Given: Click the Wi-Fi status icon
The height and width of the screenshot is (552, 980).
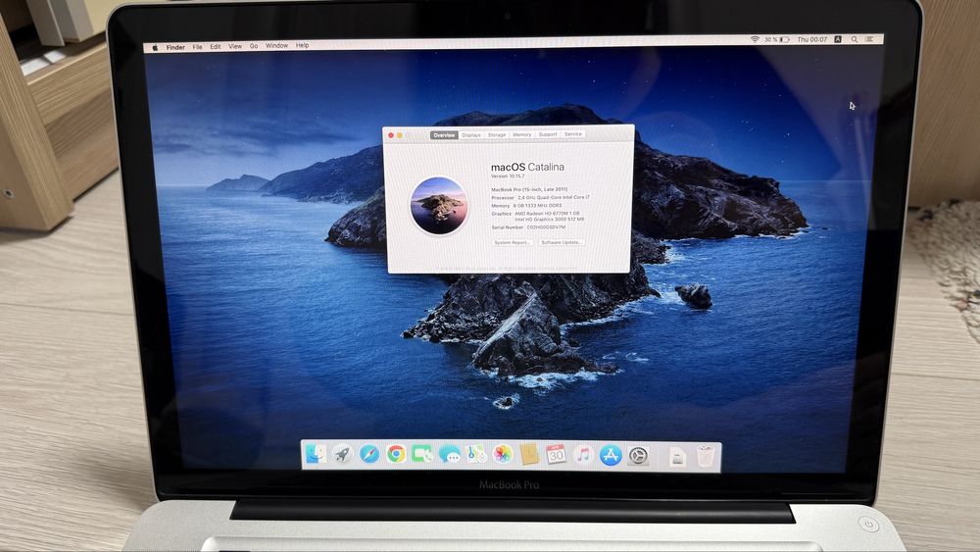Looking at the screenshot, I should [755, 39].
